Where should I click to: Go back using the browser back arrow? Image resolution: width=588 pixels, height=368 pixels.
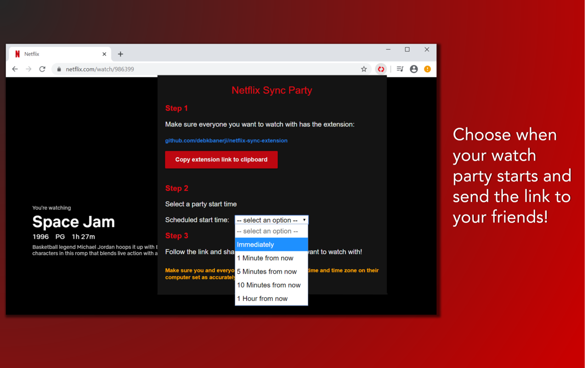point(15,69)
